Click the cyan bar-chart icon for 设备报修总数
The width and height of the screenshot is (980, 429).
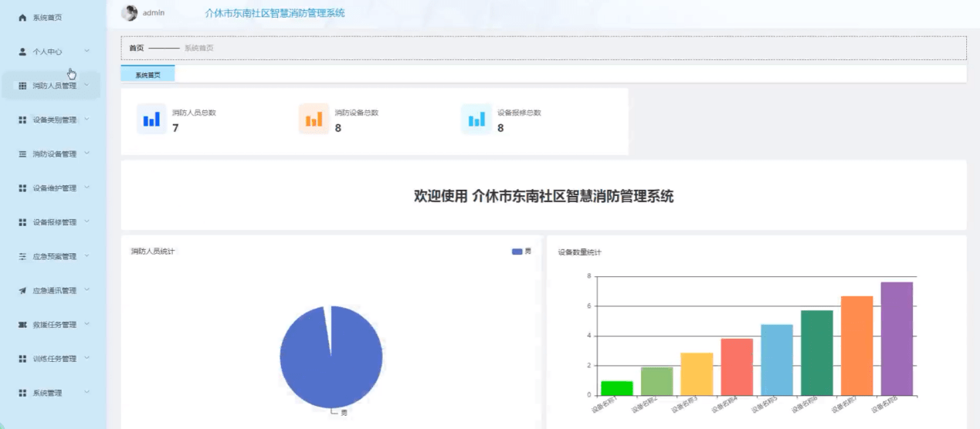476,119
